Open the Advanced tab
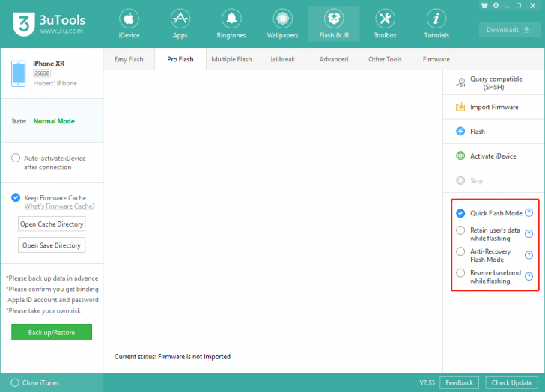Screen dimensions: 545x392 (334, 59)
